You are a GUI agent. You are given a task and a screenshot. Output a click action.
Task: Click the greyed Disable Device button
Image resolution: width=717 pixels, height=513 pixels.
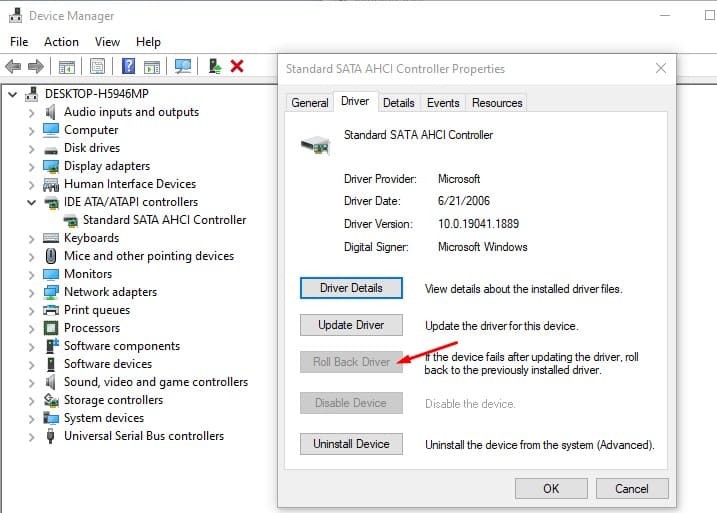click(351, 403)
